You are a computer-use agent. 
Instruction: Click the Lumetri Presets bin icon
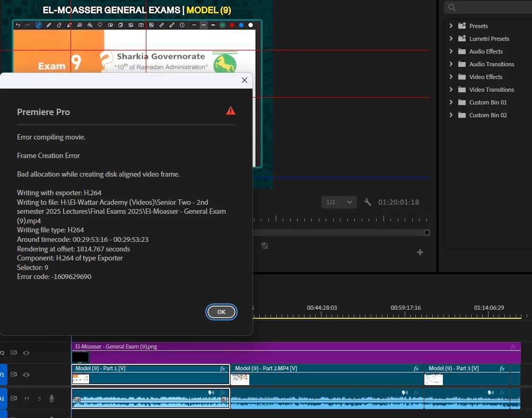pos(462,38)
